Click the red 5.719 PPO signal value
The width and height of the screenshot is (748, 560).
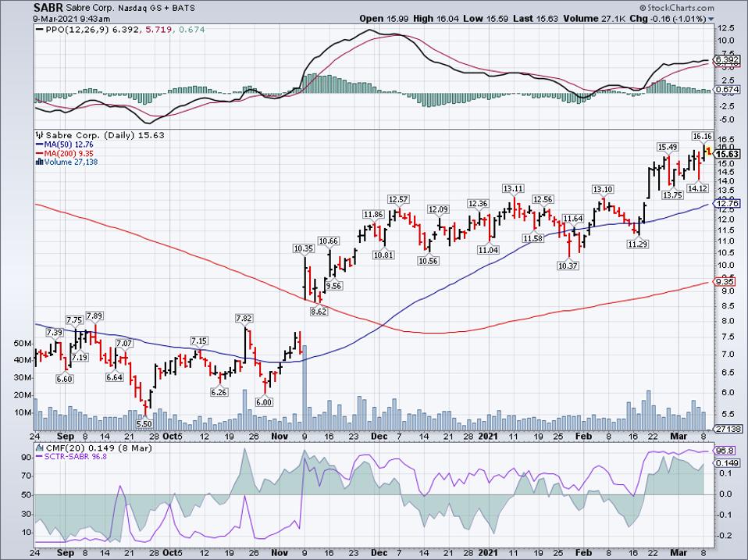(158, 30)
